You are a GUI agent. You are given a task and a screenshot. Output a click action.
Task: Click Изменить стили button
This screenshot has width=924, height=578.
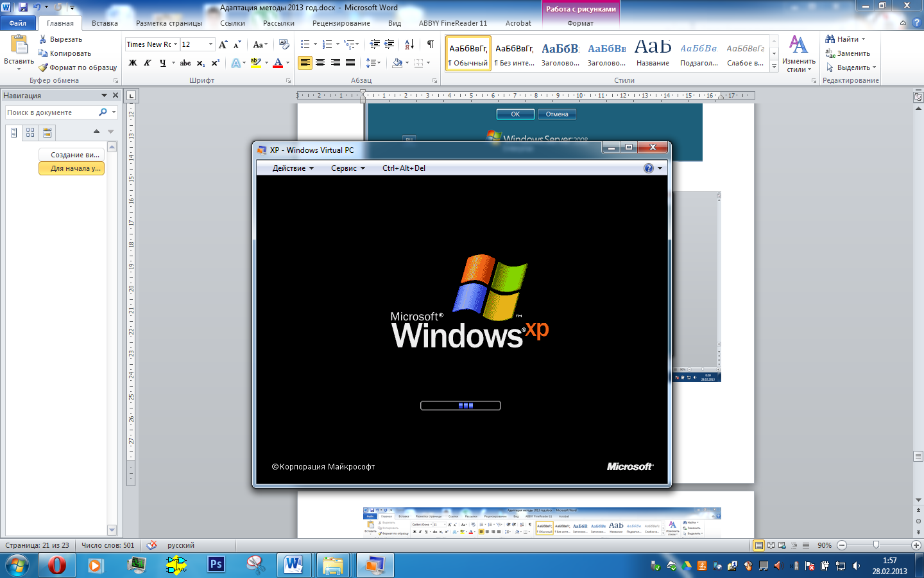pos(798,53)
